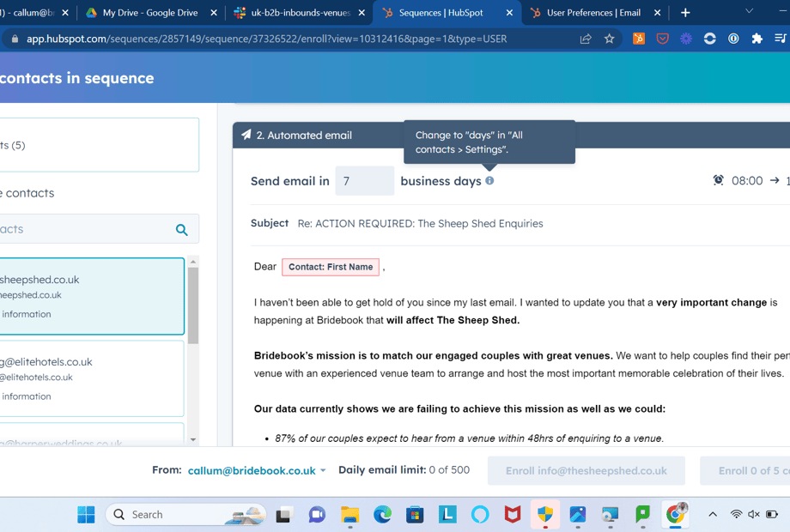
Task: Click the info icon beside business days
Action: [x=489, y=181]
